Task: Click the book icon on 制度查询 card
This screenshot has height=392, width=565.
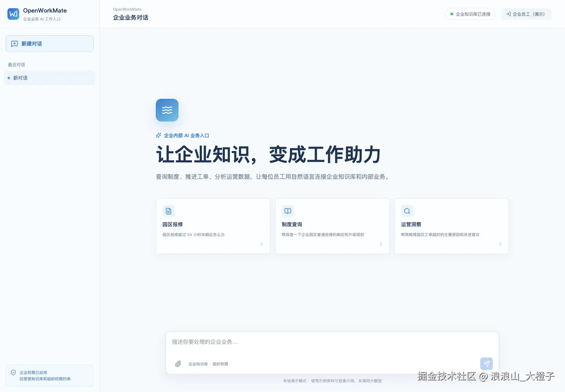Action: click(288, 211)
